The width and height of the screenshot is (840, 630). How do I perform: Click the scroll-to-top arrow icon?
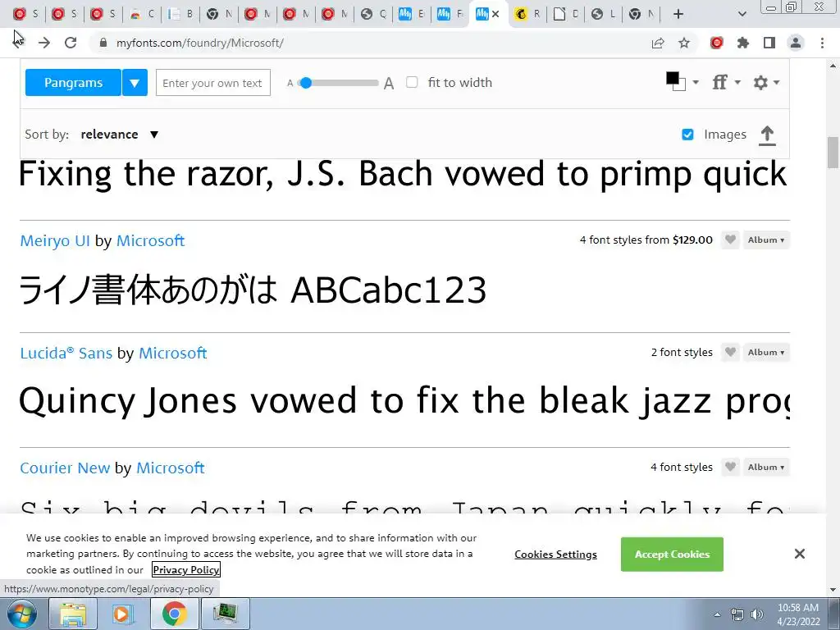[767, 135]
